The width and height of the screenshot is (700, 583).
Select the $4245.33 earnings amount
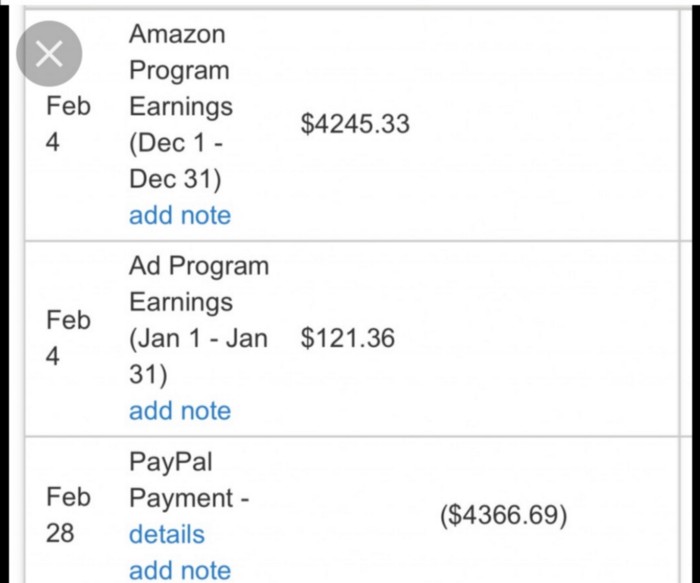[355, 124]
